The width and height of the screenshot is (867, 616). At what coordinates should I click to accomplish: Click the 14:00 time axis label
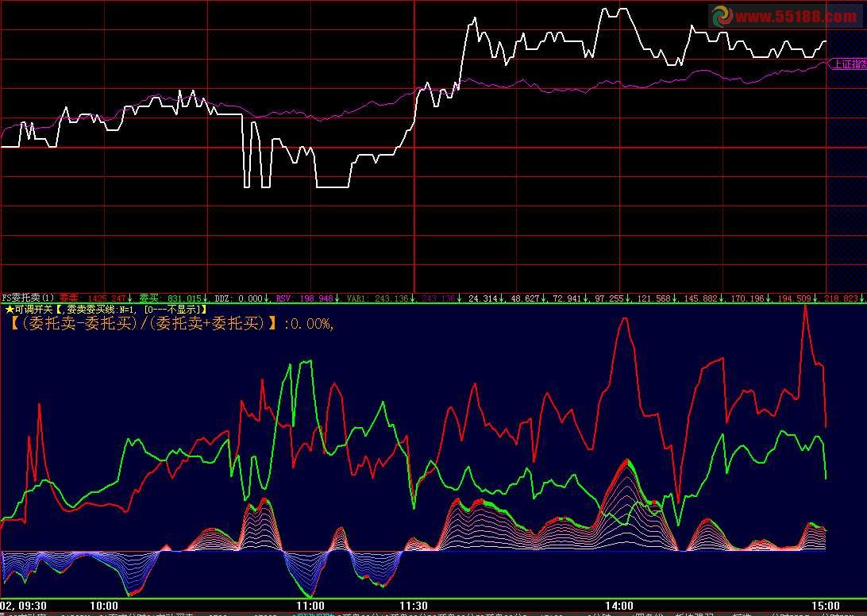(619, 606)
